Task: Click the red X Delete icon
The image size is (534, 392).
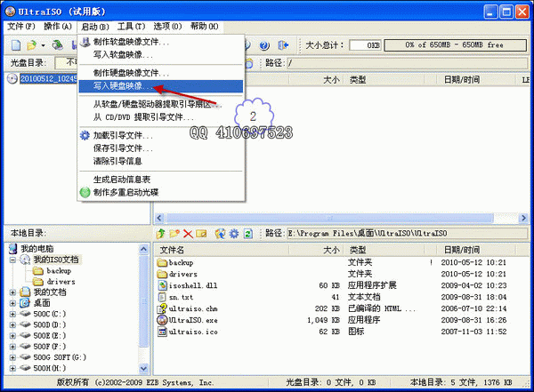Action: (x=188, y=234)
